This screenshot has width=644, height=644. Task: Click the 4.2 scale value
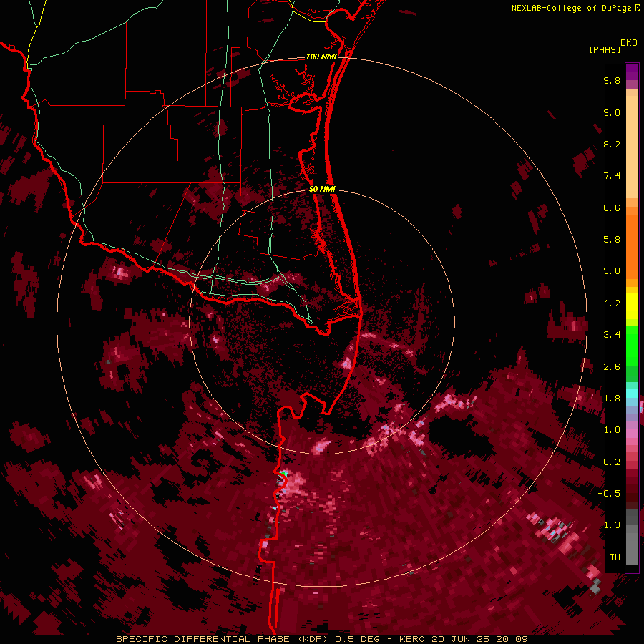[612, 303]
